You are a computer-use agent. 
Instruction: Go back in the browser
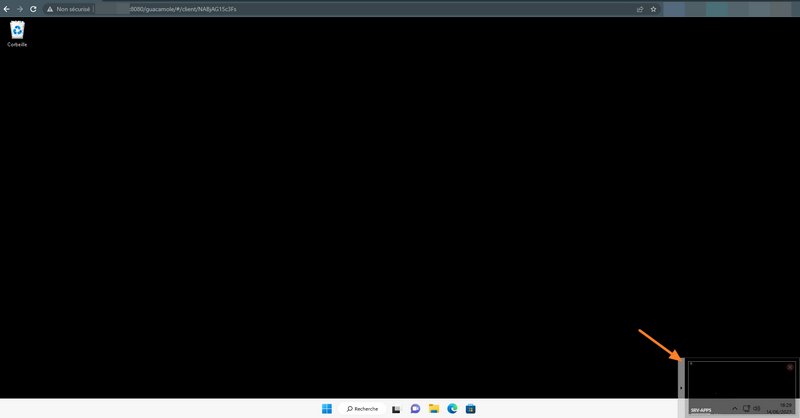point(7,9)
